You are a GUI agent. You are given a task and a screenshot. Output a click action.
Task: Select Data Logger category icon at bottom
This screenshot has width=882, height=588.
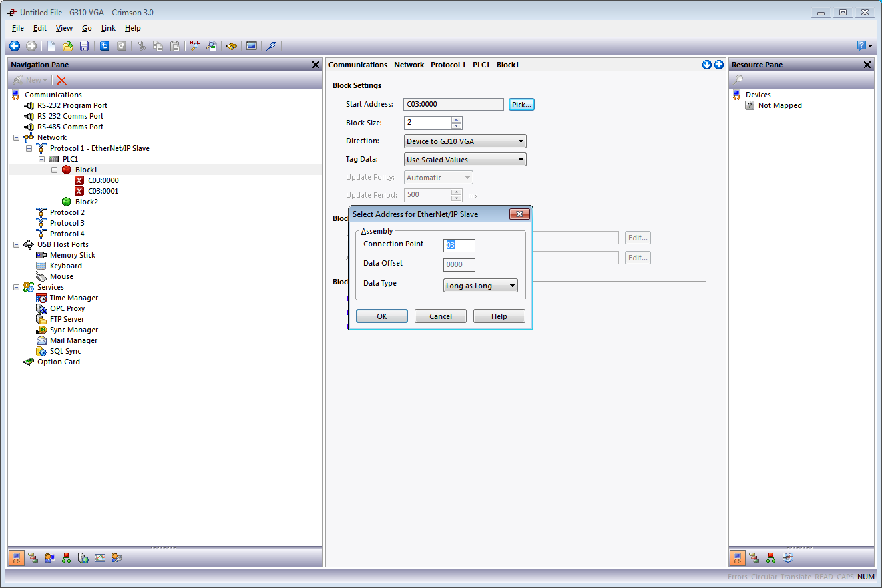100,557
